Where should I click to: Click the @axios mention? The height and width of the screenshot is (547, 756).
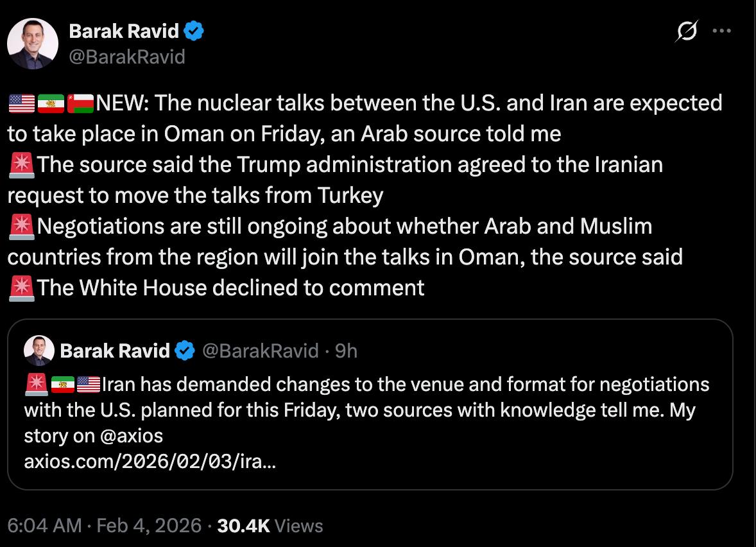pos(132,436)
